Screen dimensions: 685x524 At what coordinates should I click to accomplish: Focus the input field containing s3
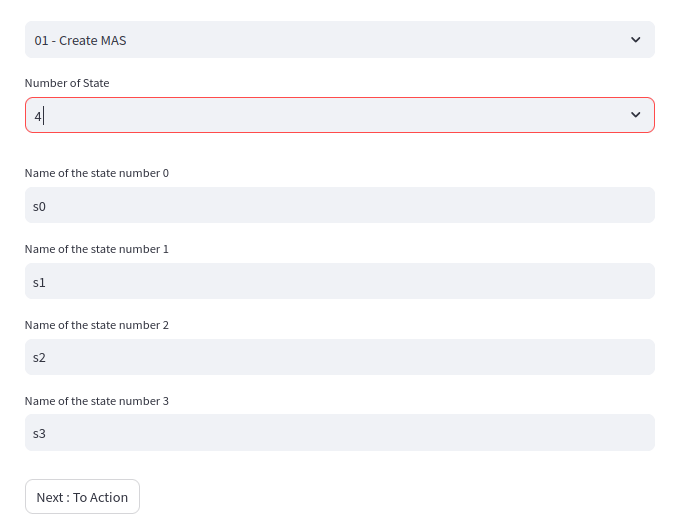340,434
